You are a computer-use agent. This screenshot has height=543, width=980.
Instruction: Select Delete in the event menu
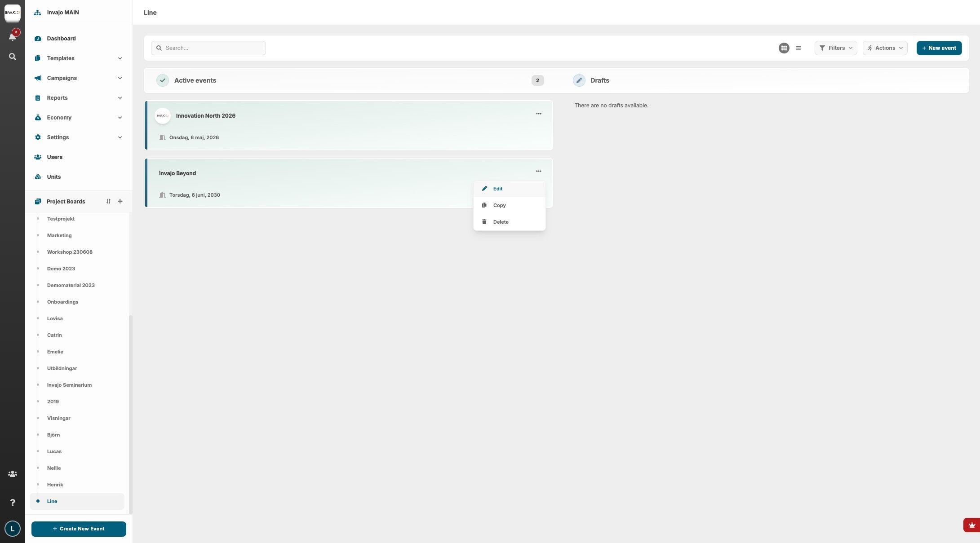pos(501,222)
